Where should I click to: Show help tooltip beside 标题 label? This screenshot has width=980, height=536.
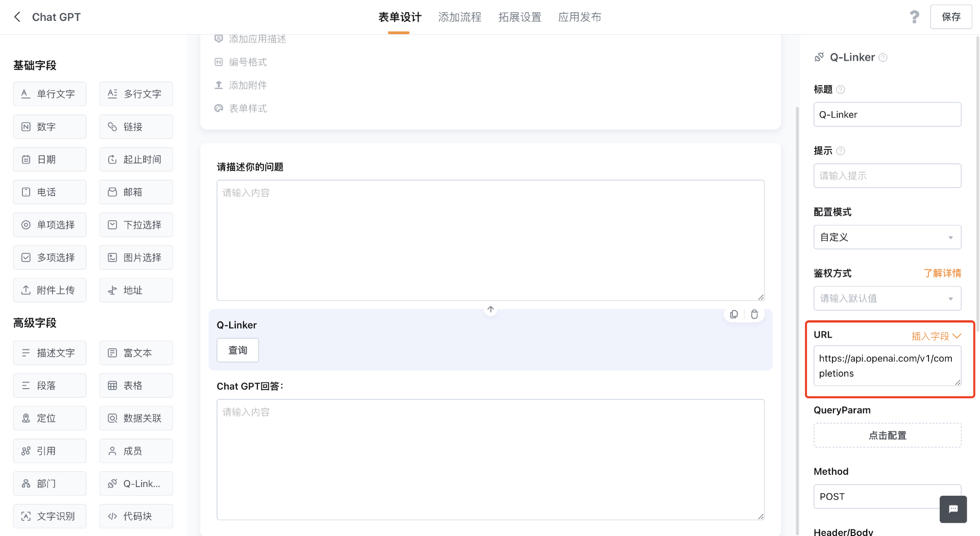point(841,89)
